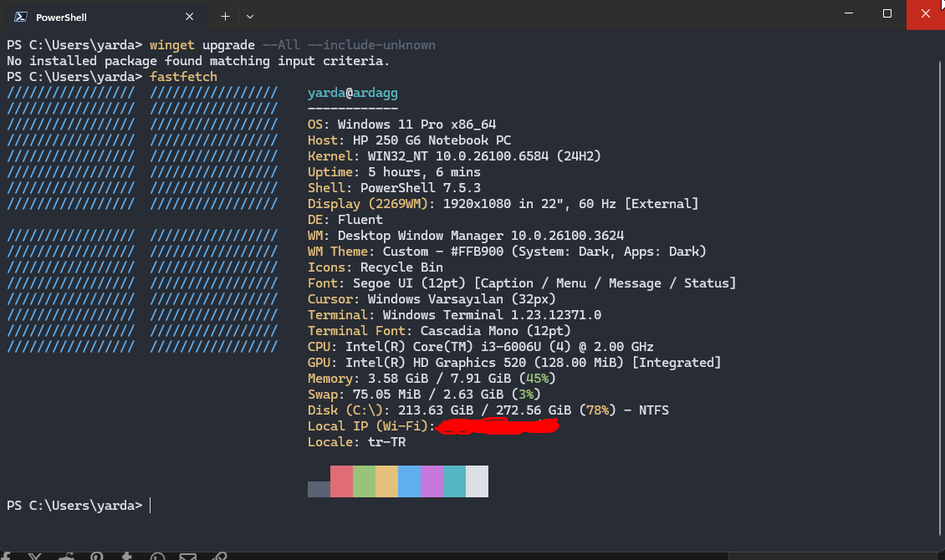
Task: Select the PowerShell tab
Action: click(105, 17)
